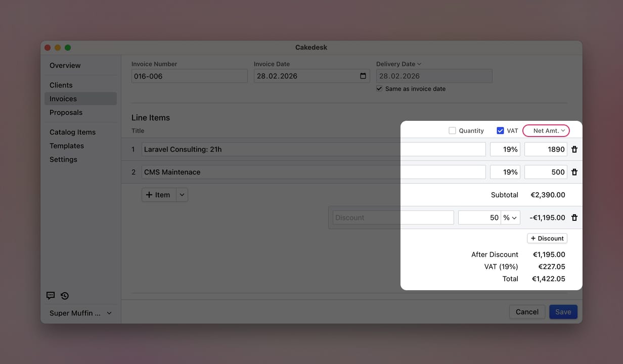Image resolution: width=623 pixels, height=364 pixels.
Task: Delete the Laravel Consulting line item
Action: pos(574,149)
